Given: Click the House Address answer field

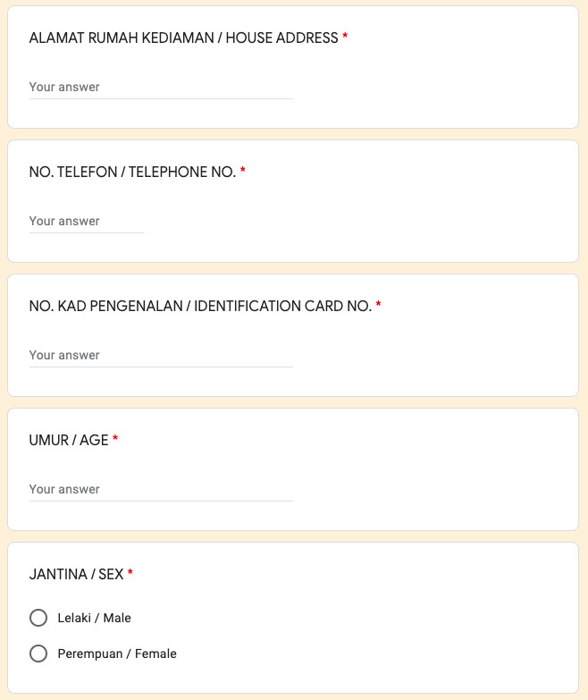Looking at the screenshot, I should pyautogui.click(x=161, y=87).
